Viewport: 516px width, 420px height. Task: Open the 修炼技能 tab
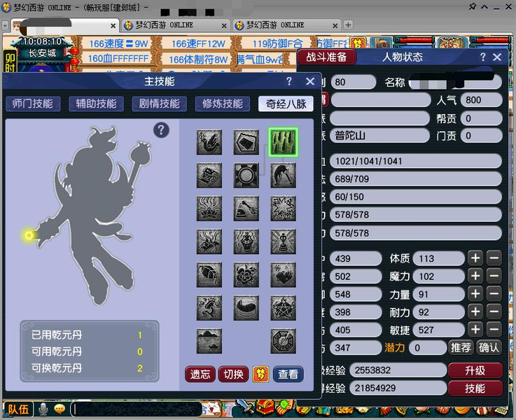[x=223, y=104]
